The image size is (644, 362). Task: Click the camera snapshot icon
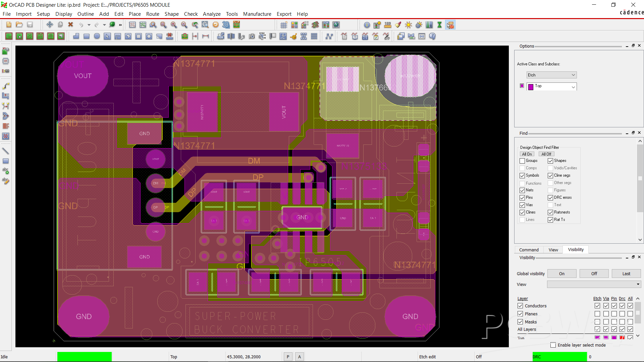252,36
